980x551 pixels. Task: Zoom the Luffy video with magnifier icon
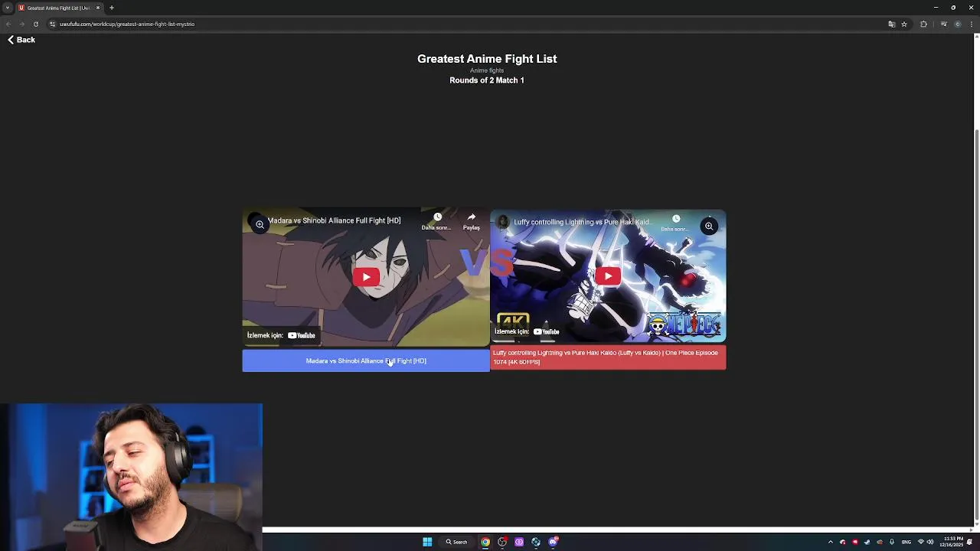coord(709,227)
